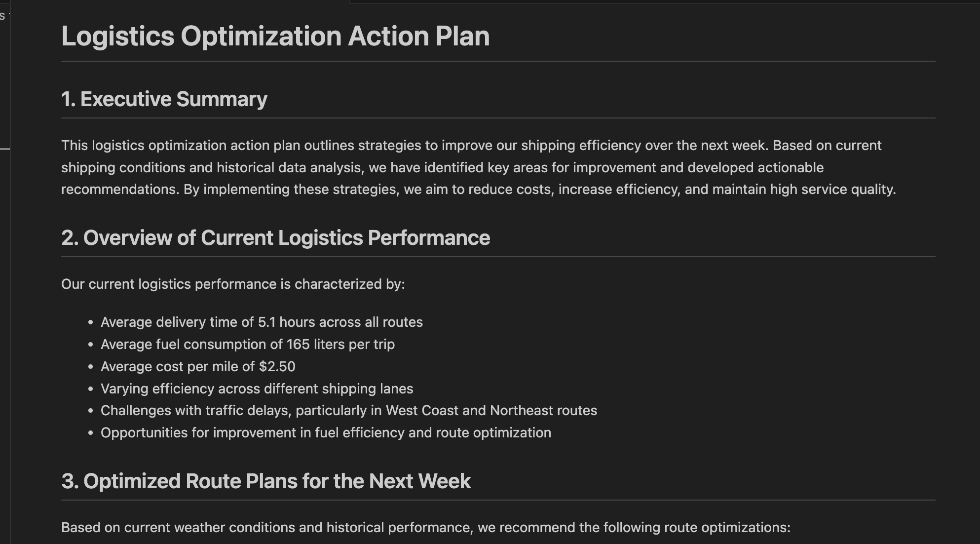The image size is (980, 544).
Task: Click the Executive Summary heading
Action: click(x=164, y=99)
